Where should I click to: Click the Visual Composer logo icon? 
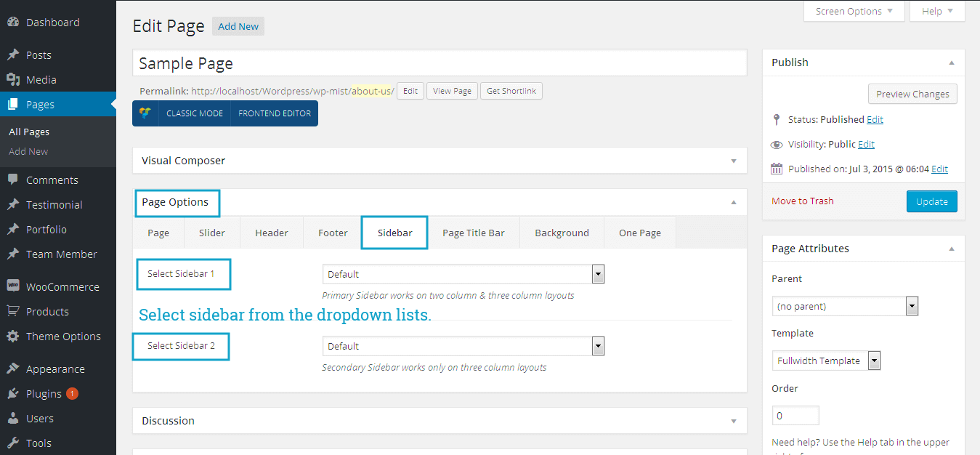[145, 113]
